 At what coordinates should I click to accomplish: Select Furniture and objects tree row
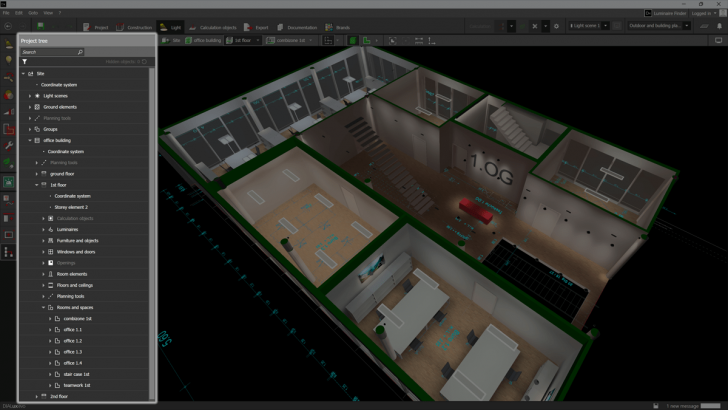pyautogui.click(x=84, y=241)
